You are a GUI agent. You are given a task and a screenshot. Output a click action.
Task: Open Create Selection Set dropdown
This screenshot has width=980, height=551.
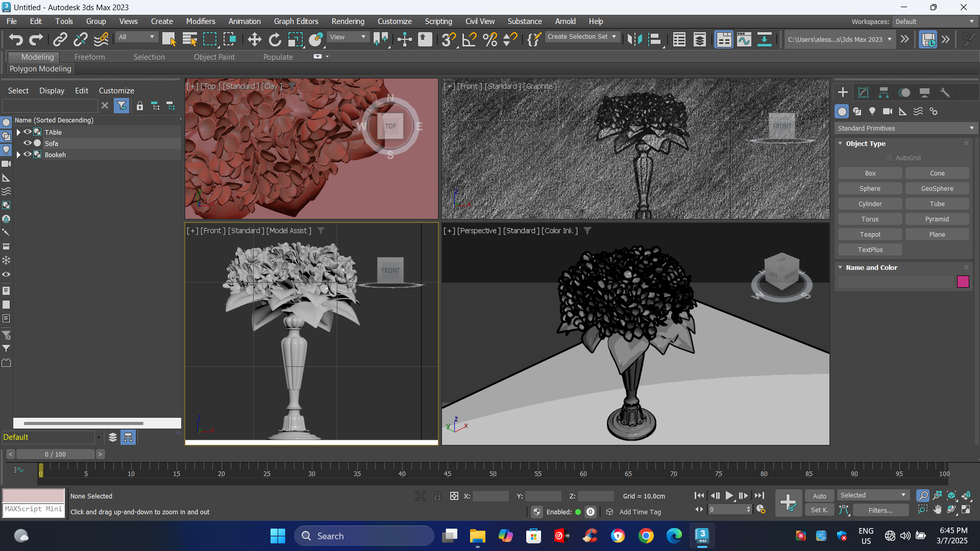(x=582, y=37)
